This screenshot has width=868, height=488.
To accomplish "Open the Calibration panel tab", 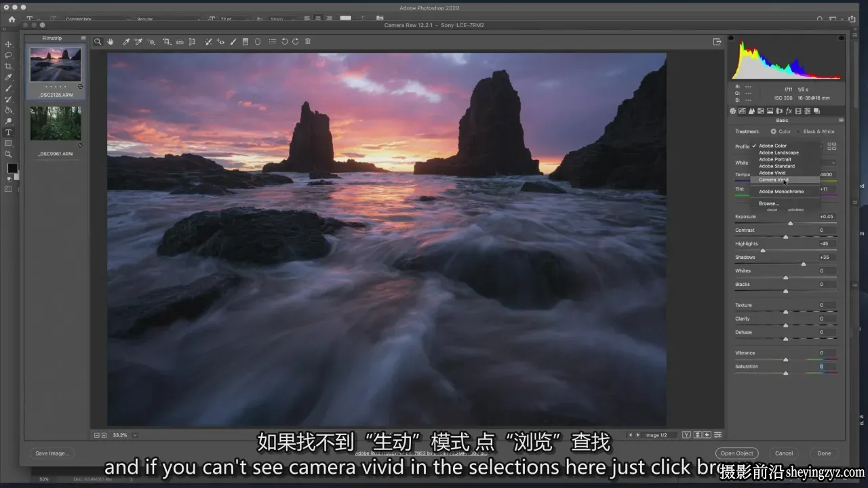I will 798,111.
